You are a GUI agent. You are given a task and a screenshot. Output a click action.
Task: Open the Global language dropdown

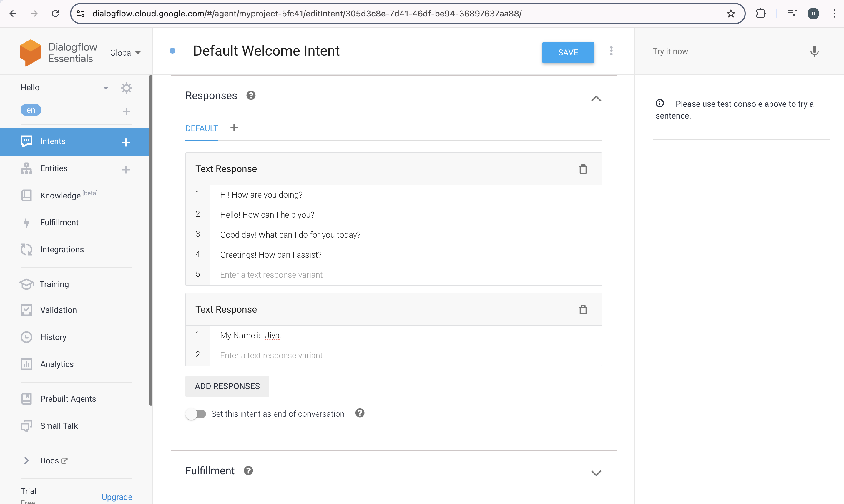[125, 53]
